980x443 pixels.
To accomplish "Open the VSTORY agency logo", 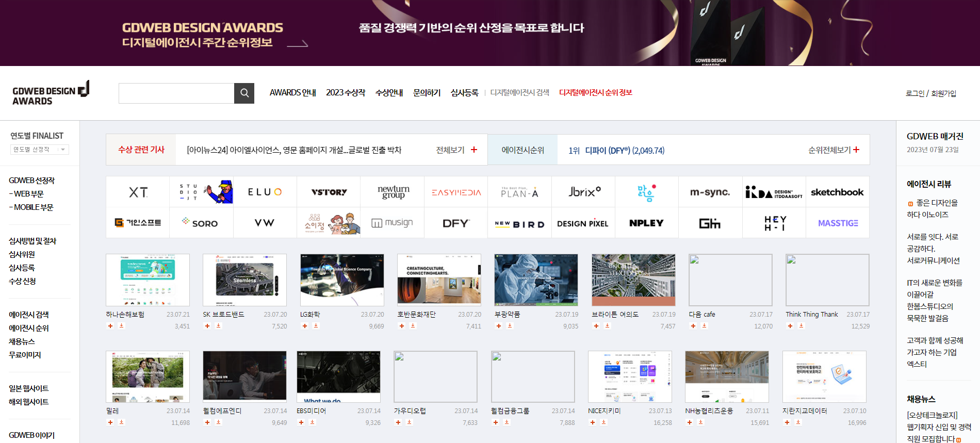I will [x=329, y=192].
